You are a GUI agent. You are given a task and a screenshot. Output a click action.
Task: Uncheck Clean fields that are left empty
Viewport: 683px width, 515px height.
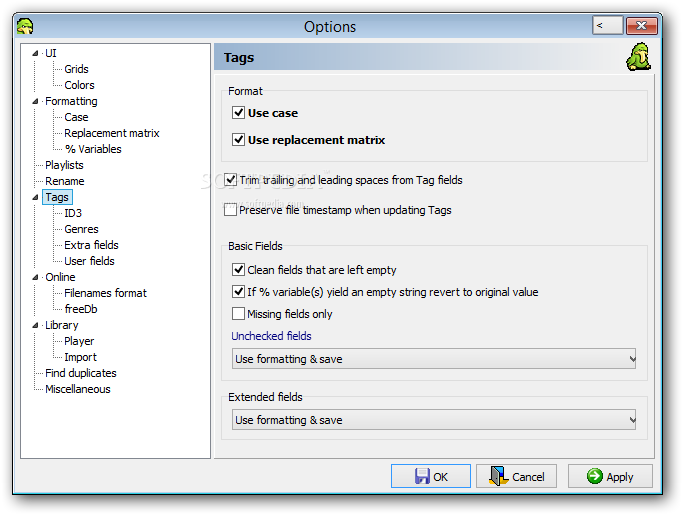(x=238, y=270)
